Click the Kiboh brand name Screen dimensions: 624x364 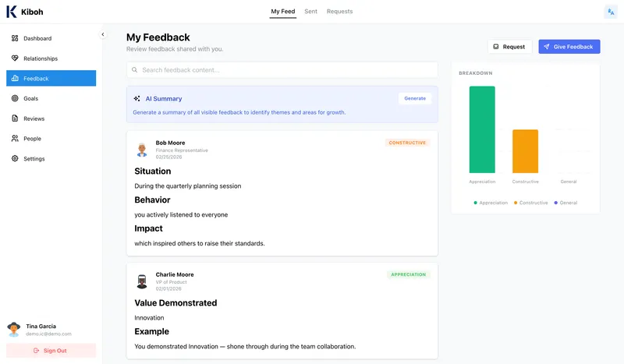coord(32,12)
